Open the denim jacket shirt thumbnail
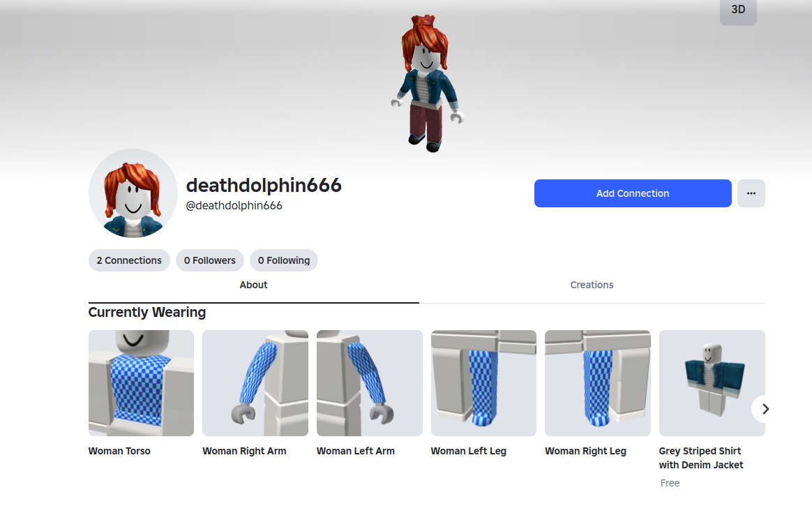 point(712,383)
